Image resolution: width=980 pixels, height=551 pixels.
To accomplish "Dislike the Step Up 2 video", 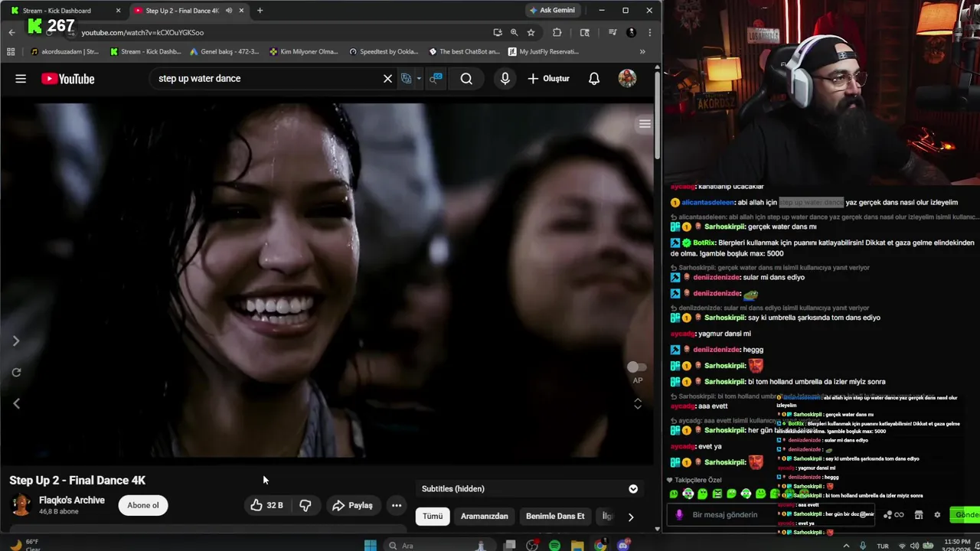I will coord(305,505).
